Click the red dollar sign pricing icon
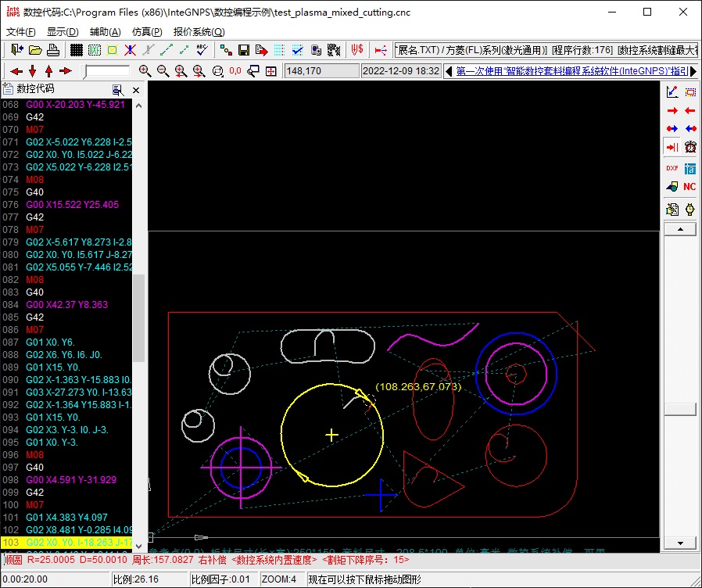The image size is (702, 588). click(x=357, y=50)
